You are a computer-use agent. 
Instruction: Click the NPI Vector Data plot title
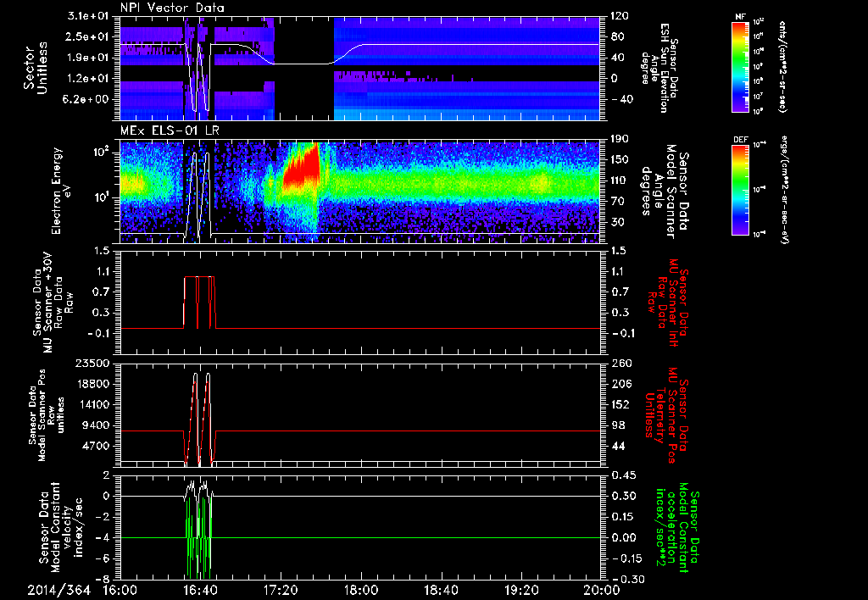click(172, 8)
